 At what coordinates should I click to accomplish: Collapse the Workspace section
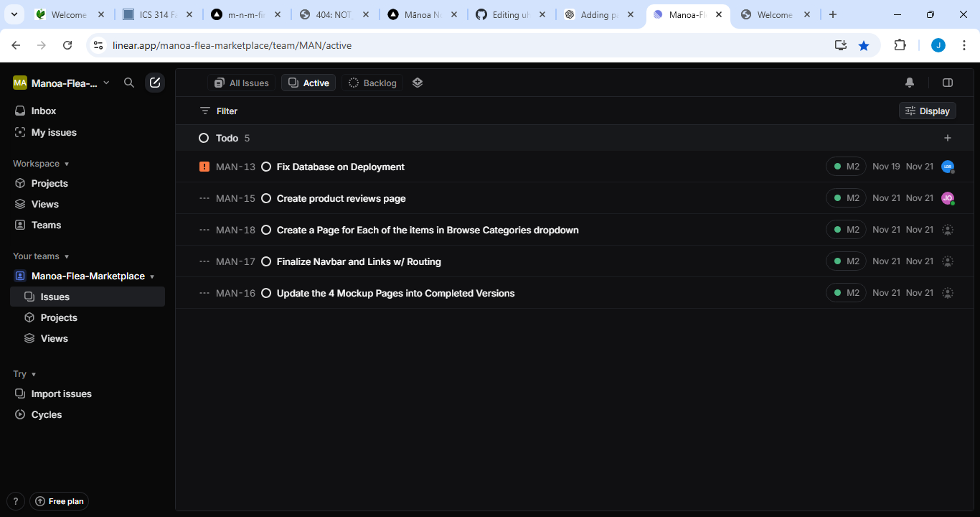pos(41,164)
